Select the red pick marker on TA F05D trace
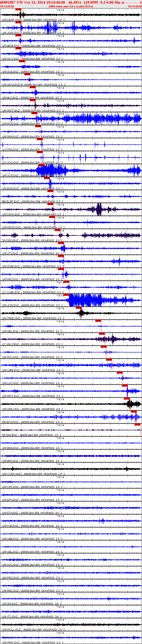Image resolution: width=142 pixels, height=644 pixels. [57, 230]
